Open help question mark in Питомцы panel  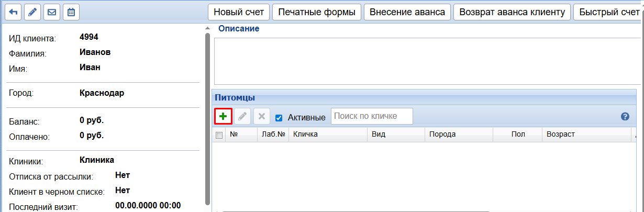coord(625,117)
